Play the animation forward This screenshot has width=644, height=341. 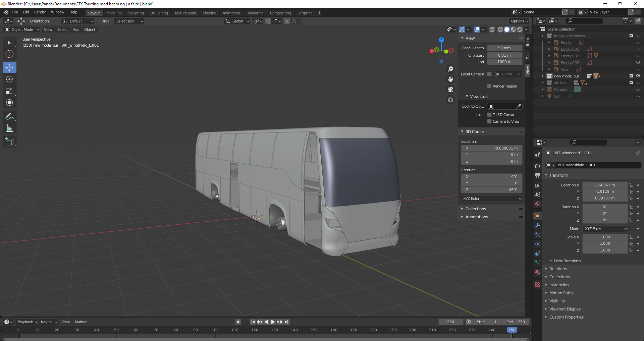coord(273,322)
